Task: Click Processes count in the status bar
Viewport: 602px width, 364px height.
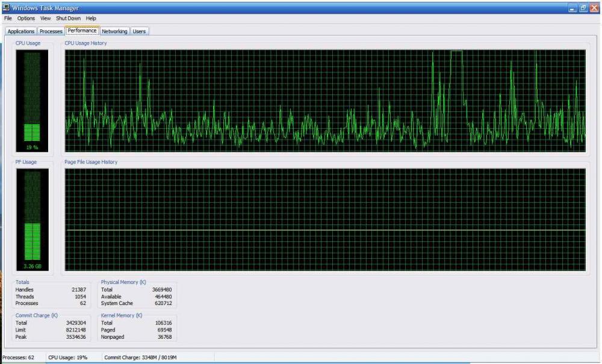Action: (19, 357)
